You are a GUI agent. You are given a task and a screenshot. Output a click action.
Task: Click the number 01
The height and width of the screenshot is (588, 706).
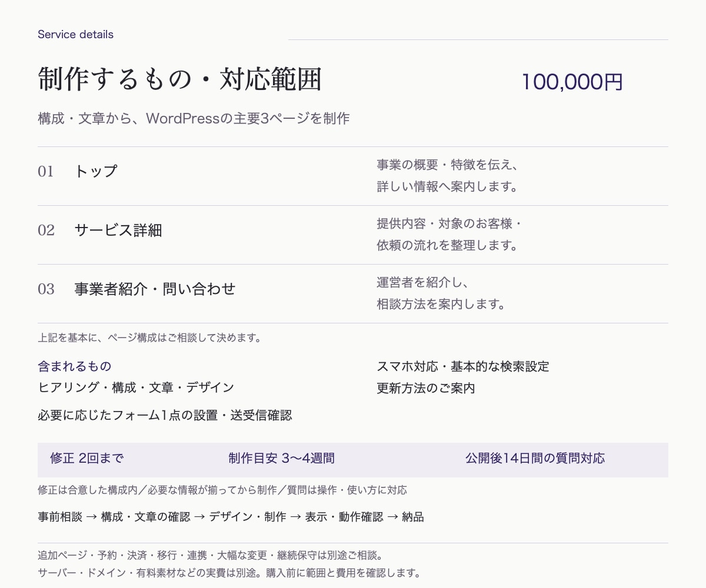point(45,172)
